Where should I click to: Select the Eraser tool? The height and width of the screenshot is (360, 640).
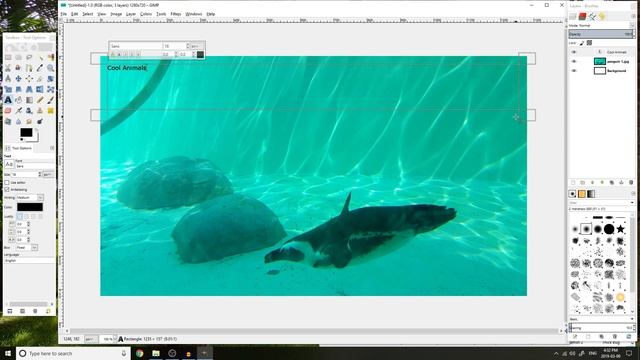tap(8, 110)
